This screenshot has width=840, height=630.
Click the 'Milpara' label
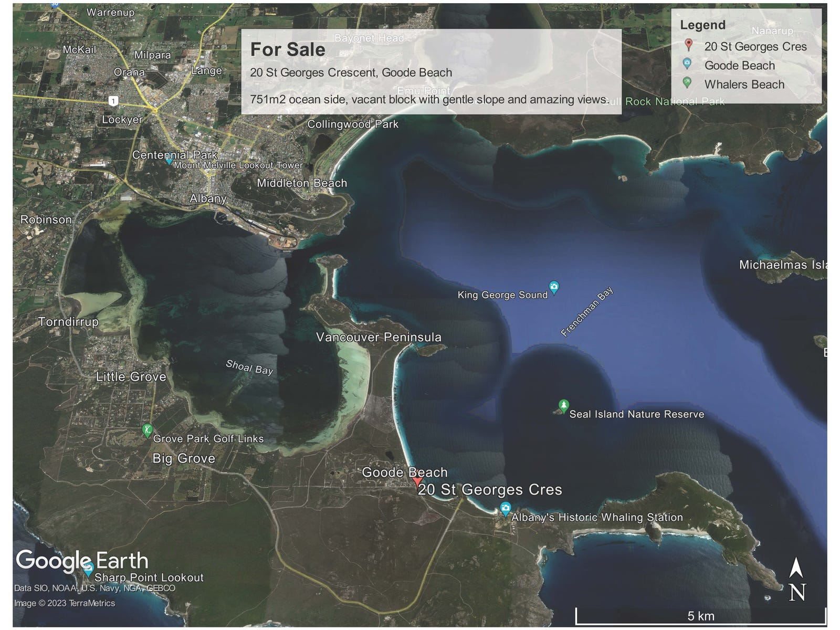152,55
